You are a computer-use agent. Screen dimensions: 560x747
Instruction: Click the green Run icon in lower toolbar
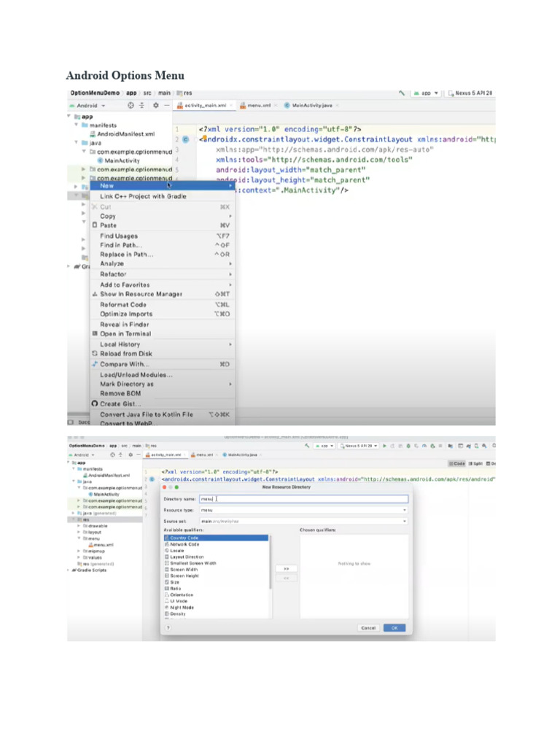(385, 446)
